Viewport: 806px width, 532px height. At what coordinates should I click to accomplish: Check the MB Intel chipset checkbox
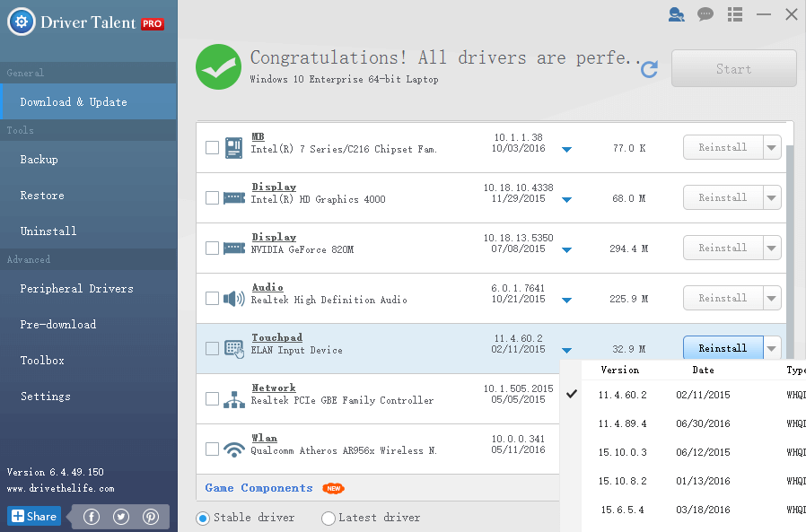point(213,148)
